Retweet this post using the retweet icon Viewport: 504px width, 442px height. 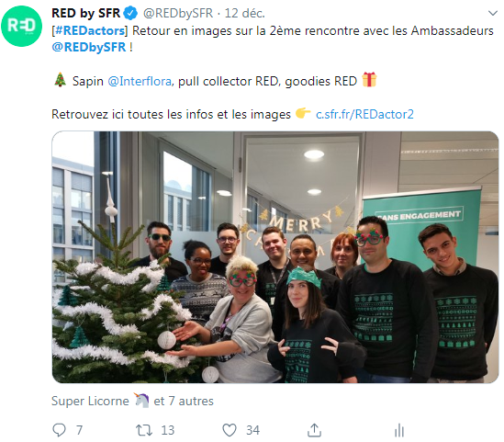[144, 430]
